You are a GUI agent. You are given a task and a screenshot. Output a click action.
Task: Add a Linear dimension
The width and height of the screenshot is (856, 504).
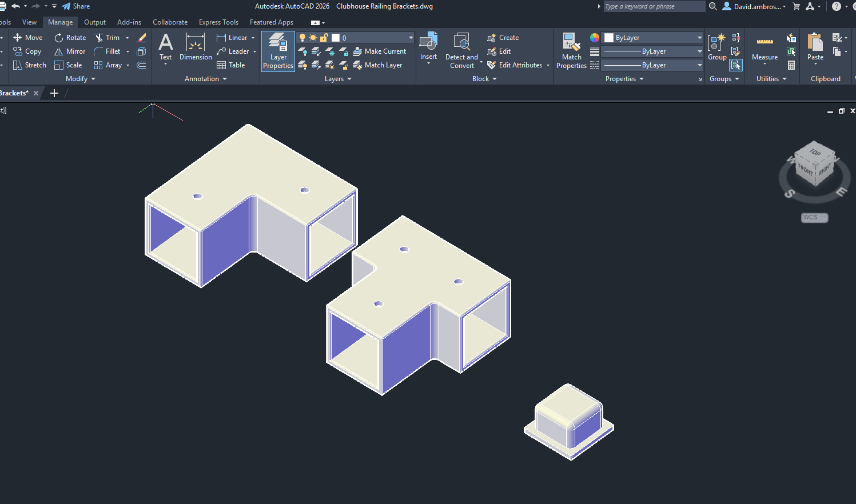[232, 38]
